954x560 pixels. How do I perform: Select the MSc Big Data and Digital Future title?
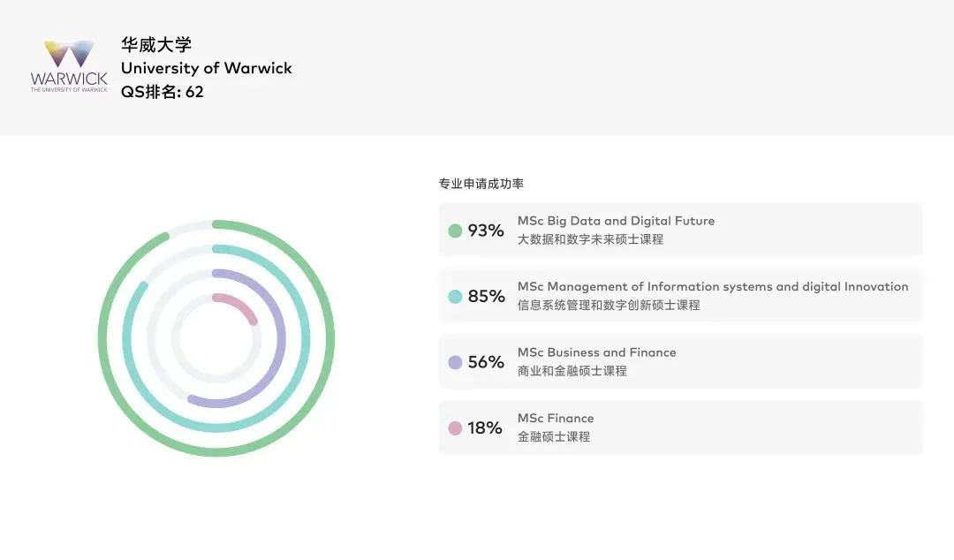click(x=616, y=221)
